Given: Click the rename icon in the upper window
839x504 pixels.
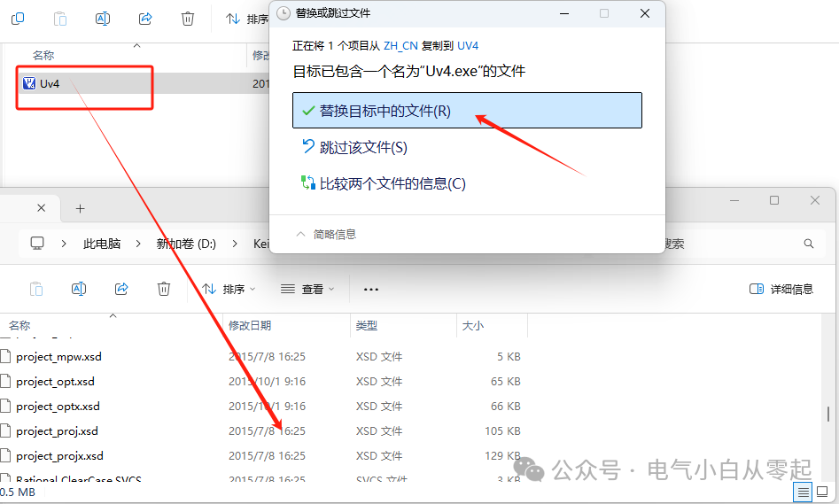Looking at the screenshot, I should [x=103, y=19].
